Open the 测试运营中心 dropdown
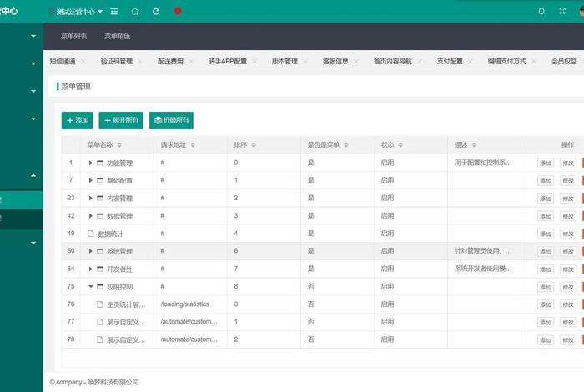584x392 pixels. coord(79,12)
